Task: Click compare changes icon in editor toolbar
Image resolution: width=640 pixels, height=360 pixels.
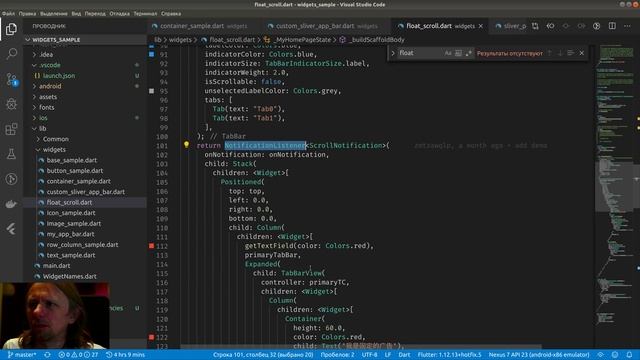Action: tap(535, 26)
